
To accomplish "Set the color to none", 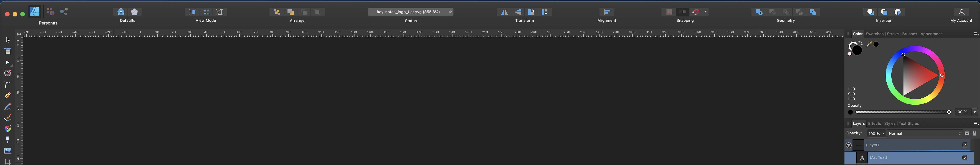I will pos(849,54).
